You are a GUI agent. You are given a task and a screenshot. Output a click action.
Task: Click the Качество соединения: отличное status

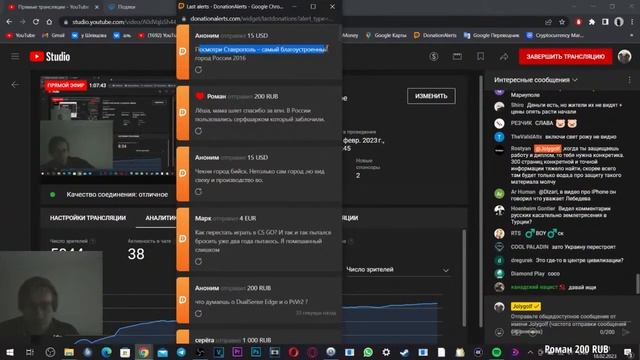click(x=117, y=194)
